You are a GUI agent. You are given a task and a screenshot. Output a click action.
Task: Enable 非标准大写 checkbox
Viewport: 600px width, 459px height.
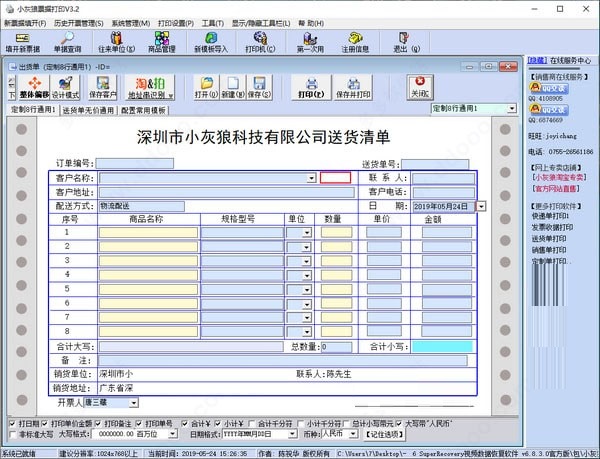(x=13, y=434)
